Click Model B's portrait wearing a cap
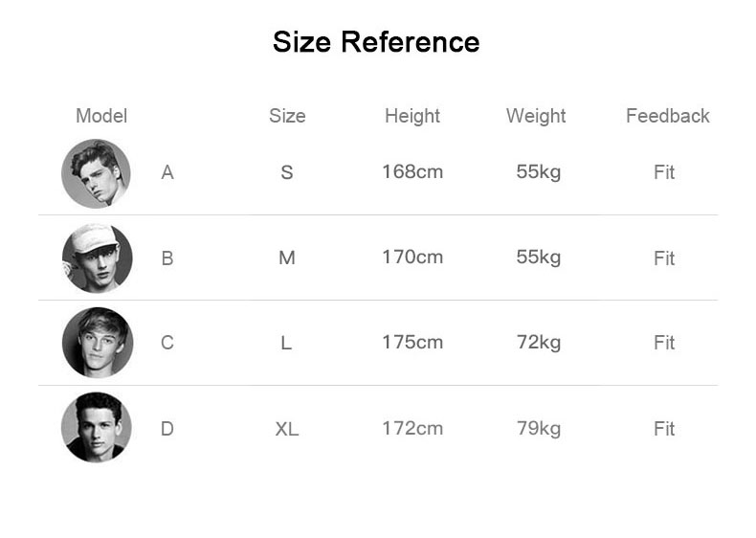The height and width of the screenshot is (538, 756). [x=97, y=258]
